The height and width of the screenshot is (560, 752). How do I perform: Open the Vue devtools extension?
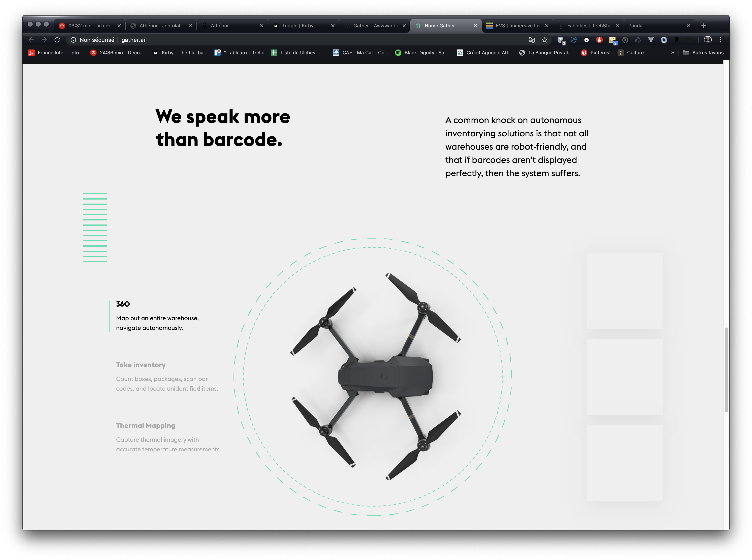click(x=651, y=40)
